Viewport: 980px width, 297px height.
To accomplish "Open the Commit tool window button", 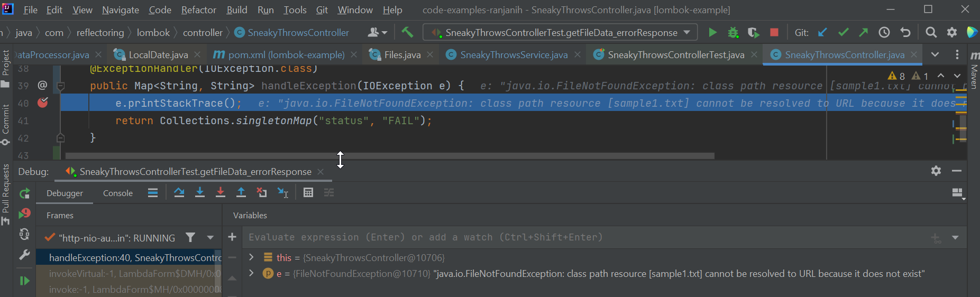I will point(6,124).
